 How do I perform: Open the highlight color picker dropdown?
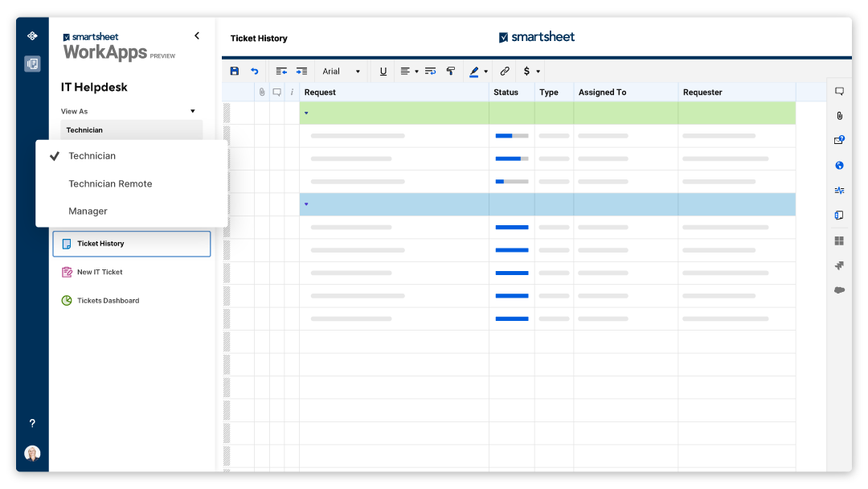tap(486, 72)
